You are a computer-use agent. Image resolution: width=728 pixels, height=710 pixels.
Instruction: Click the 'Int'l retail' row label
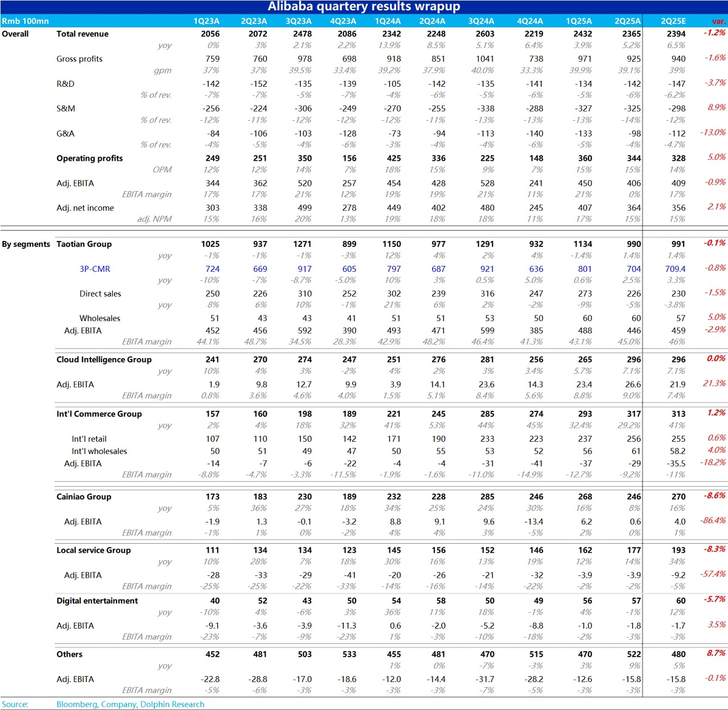pos(89,439)
